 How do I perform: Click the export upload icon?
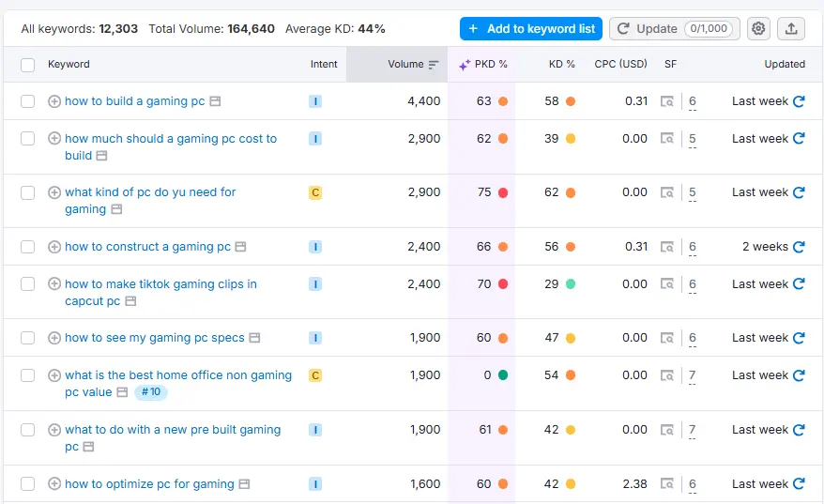pos(791,29)
